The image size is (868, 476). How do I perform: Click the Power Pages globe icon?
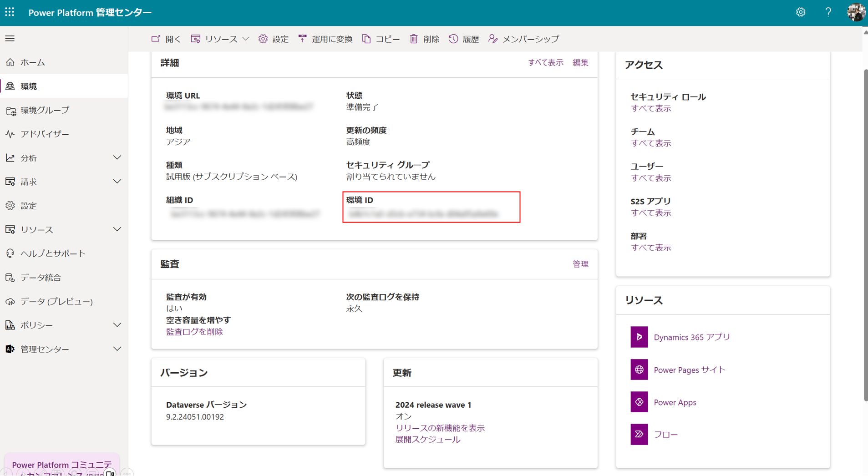pos(639,370)
